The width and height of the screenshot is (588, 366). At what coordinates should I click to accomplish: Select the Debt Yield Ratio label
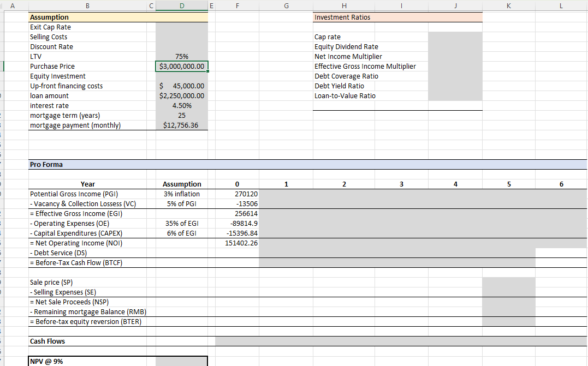[339, 86]
